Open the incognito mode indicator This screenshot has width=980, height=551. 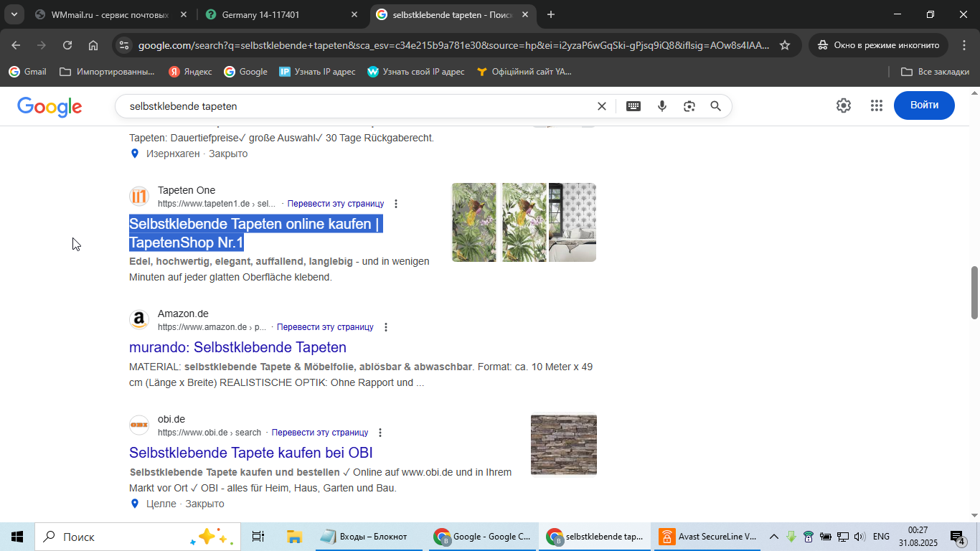[x=877, y=45]
